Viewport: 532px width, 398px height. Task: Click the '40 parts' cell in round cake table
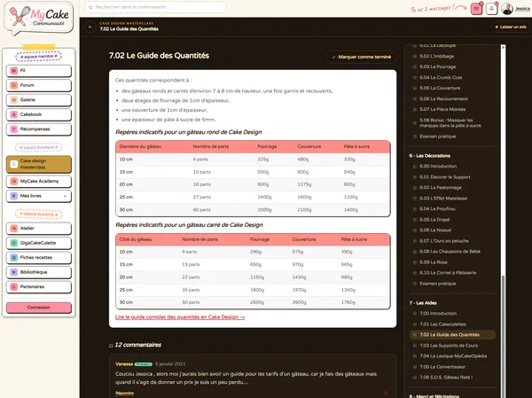point(201,210)
